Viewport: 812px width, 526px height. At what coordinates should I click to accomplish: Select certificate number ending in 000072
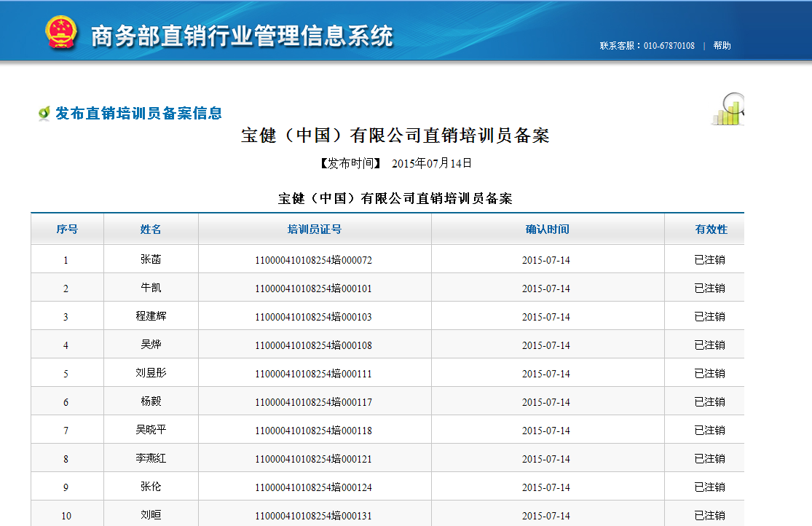(x=313, y=260)
